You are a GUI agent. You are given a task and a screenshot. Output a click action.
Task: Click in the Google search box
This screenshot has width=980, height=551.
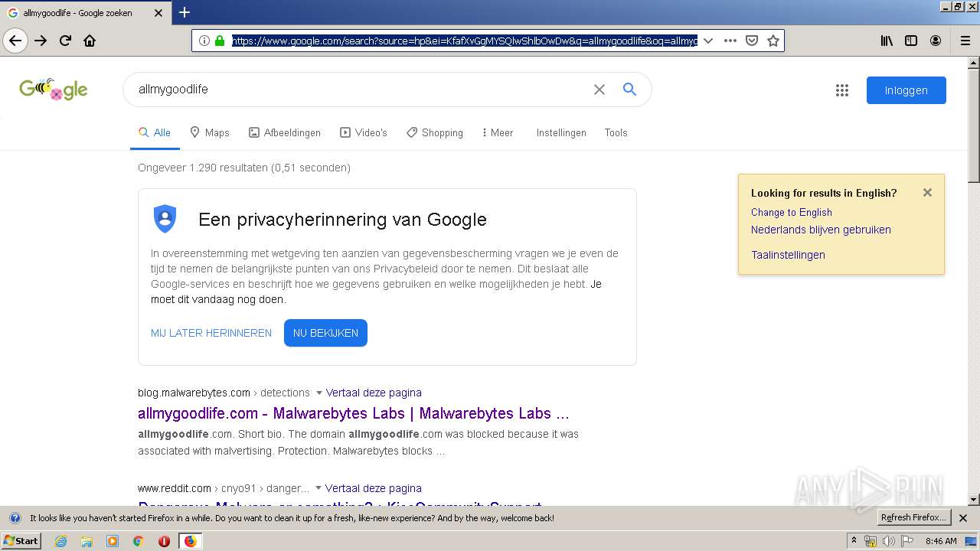(x=360, y=90)
